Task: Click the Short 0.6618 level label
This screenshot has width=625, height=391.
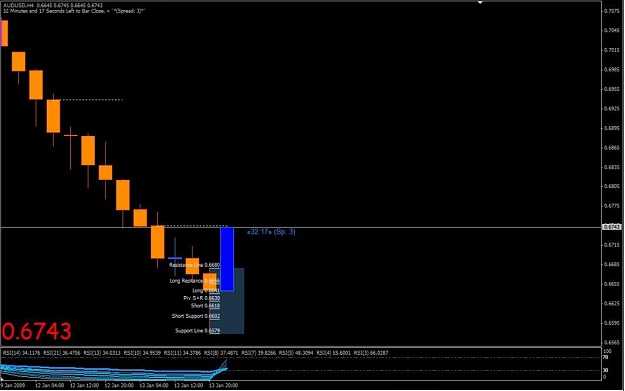Action: [x=205, y=306]
